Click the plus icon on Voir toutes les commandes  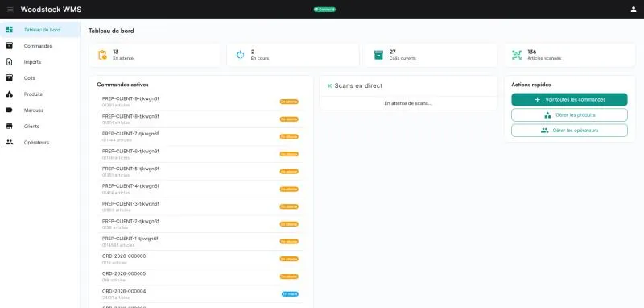point(537,99)
